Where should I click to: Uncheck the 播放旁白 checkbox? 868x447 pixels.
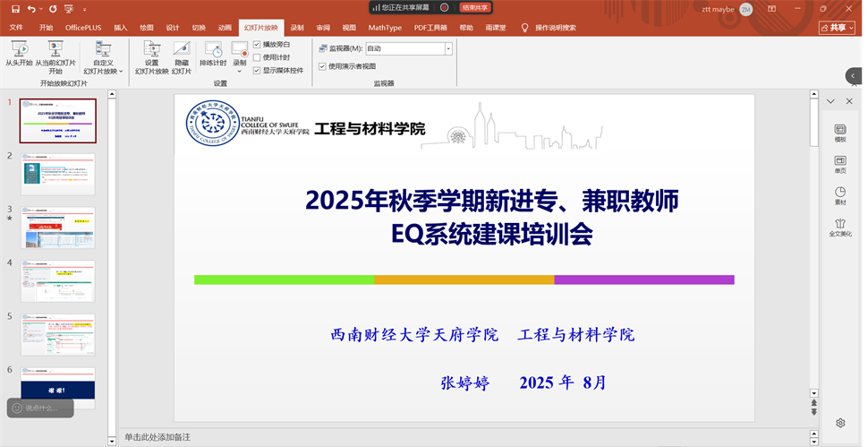pos(258,44)
